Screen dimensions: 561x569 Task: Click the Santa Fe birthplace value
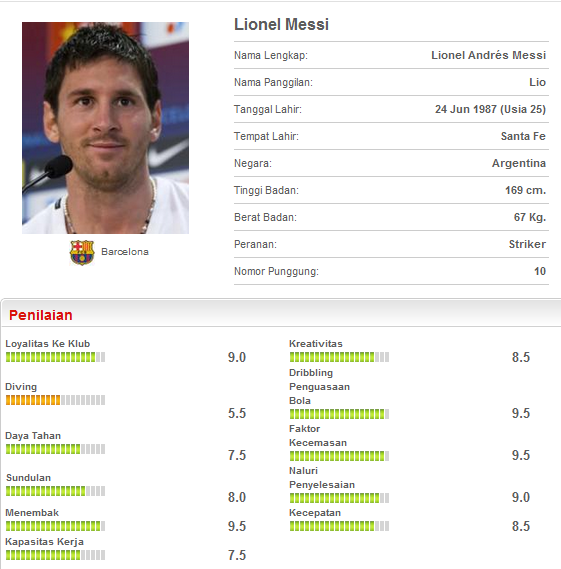(523, 136)
